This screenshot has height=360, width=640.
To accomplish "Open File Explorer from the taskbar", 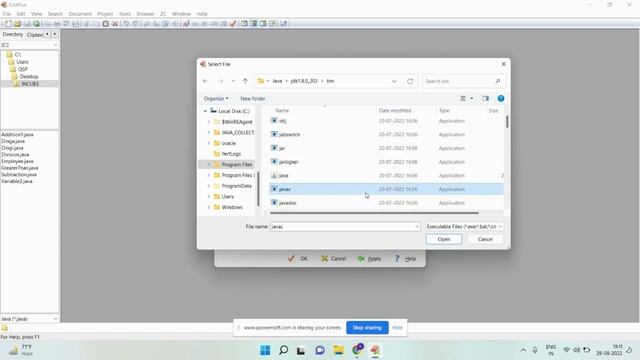I will [338, 350].
